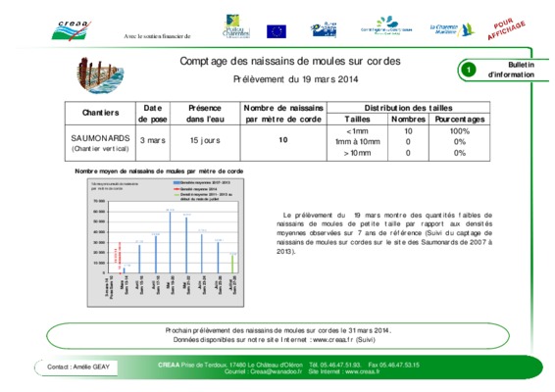Click the mussel stakes illustration
The image size is (555, 392).
pos(100,75)
